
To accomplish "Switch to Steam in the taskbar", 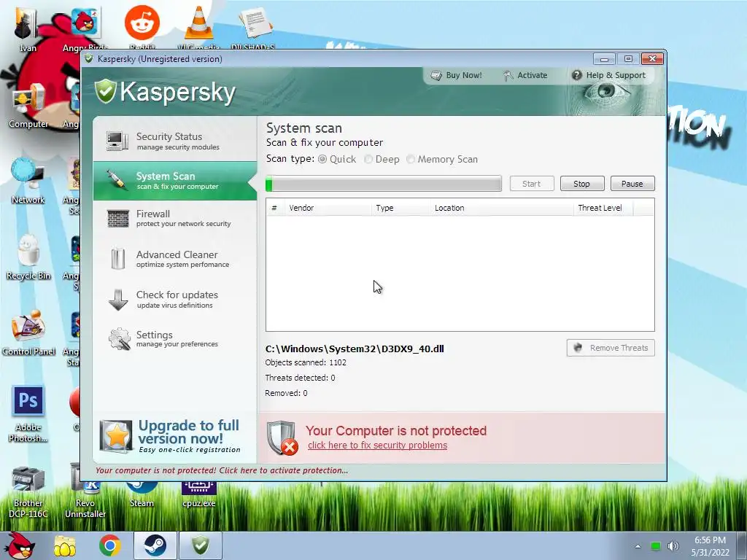I will click(155, 545).
